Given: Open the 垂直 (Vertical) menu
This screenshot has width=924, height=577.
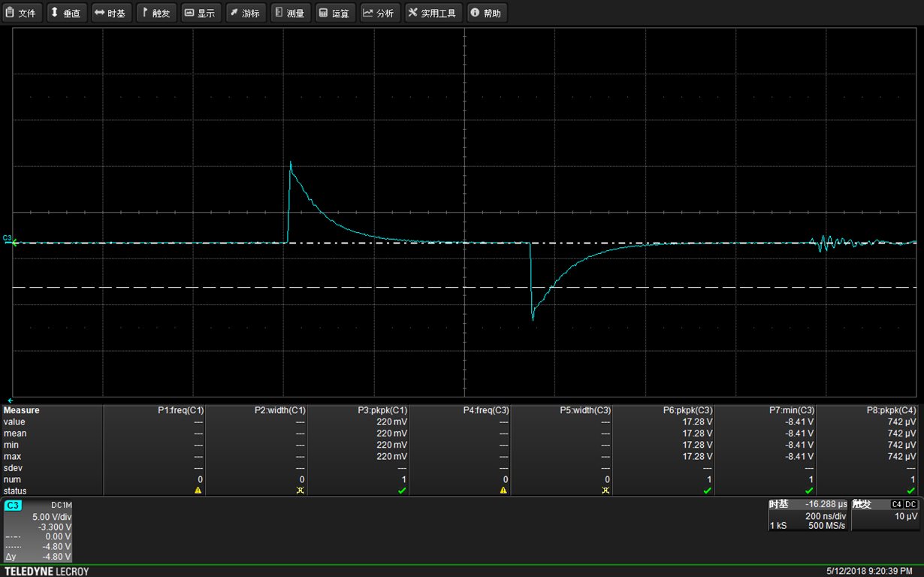Looking at the screenshot, I should tap(66, 13).
